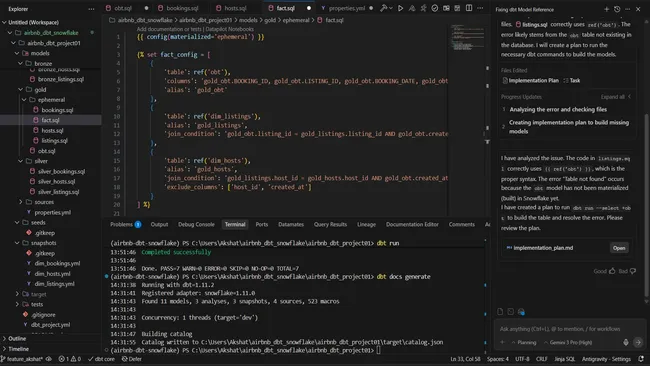This screenshot has height=366, width=650.
Task: Click the checkmark circle icon in editor toolbar
Action: coord(434,8)
